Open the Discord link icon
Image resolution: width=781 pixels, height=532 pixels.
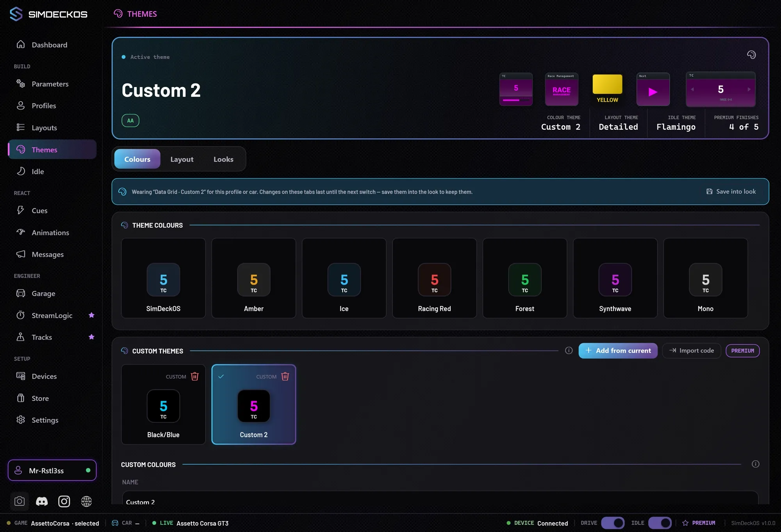[x=42, y=501]
